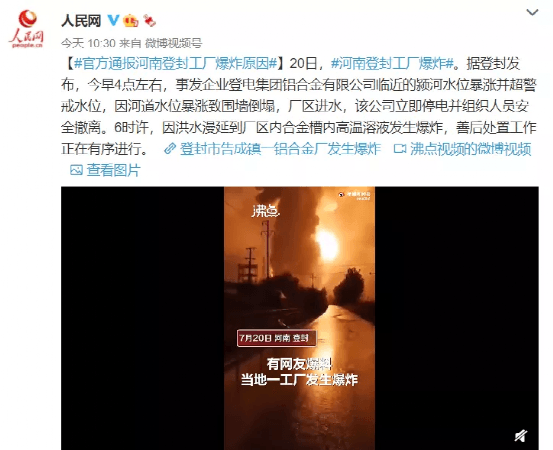The height and width of the screenshot is (450, 553).
Task: Click 查看图片 to view pictures
Action: click(x=114, y=170)
